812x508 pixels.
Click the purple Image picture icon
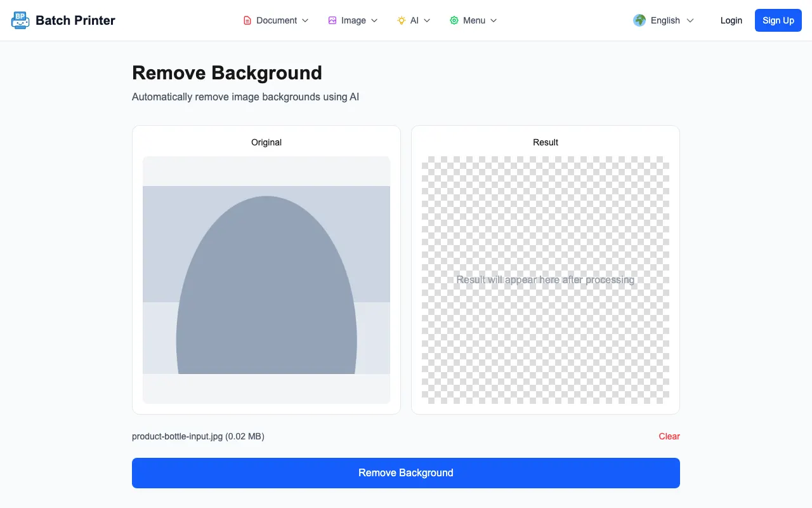(332, 20)
